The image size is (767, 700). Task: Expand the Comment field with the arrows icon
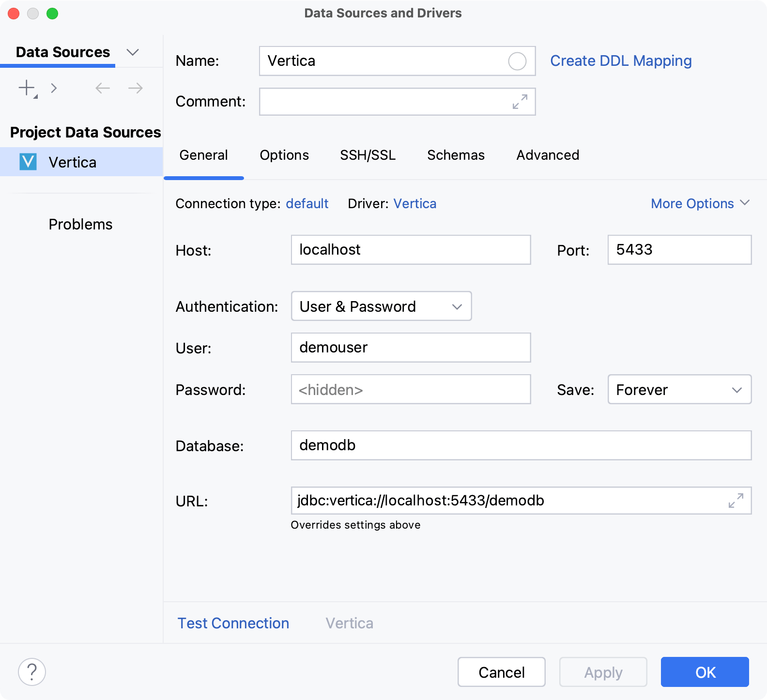click(520, 102)
